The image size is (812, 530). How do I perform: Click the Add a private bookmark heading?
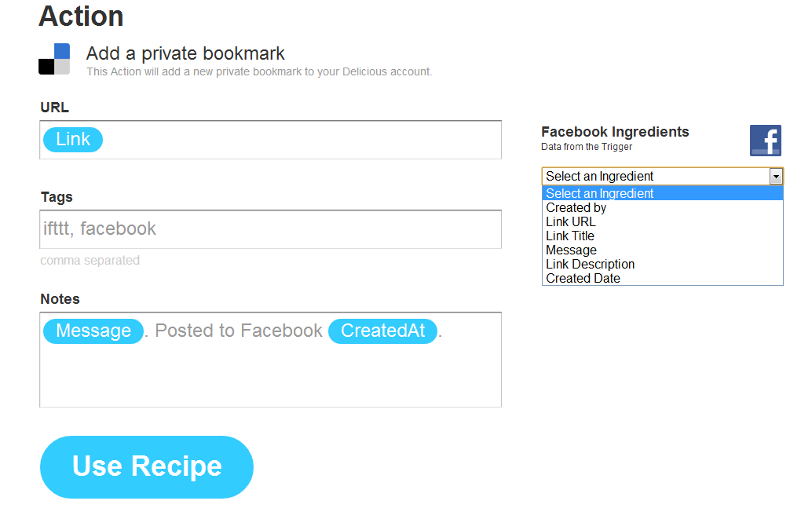click(185, 53)
